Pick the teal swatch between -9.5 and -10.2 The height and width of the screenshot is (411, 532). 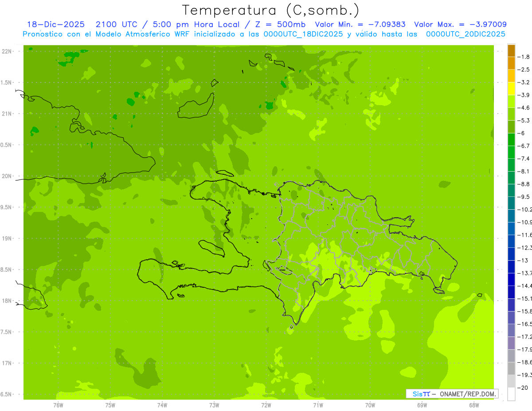pyautogui.click(x=511, y=203)
